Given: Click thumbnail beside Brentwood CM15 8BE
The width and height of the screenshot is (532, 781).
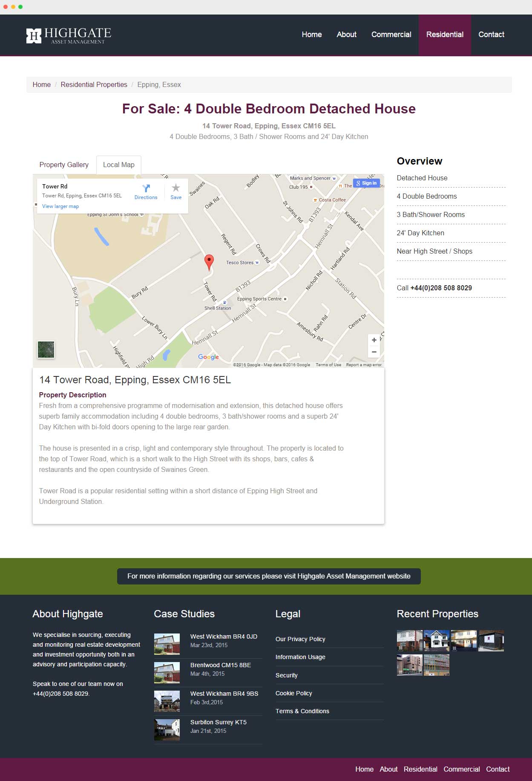Looking at the screenshot, I should (x=167, y=672).
